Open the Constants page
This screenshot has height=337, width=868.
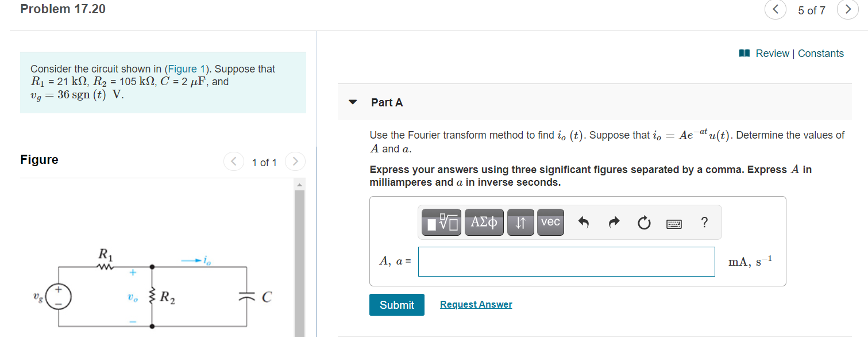[x=821, y=53]
